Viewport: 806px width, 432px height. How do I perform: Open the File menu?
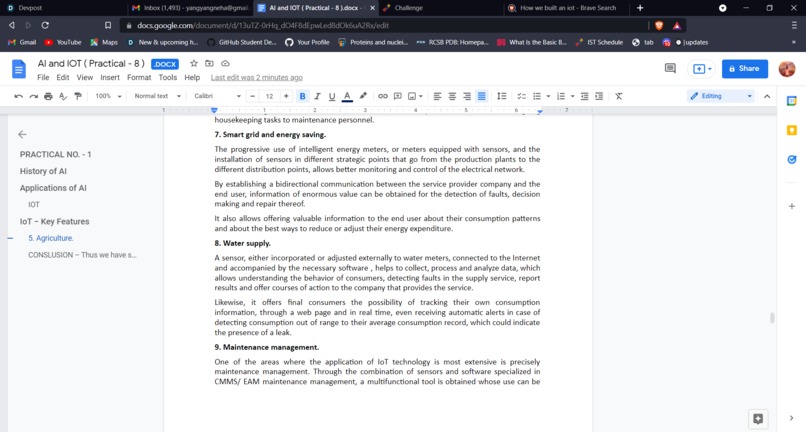pyautogui.click(x=43, y=78)
